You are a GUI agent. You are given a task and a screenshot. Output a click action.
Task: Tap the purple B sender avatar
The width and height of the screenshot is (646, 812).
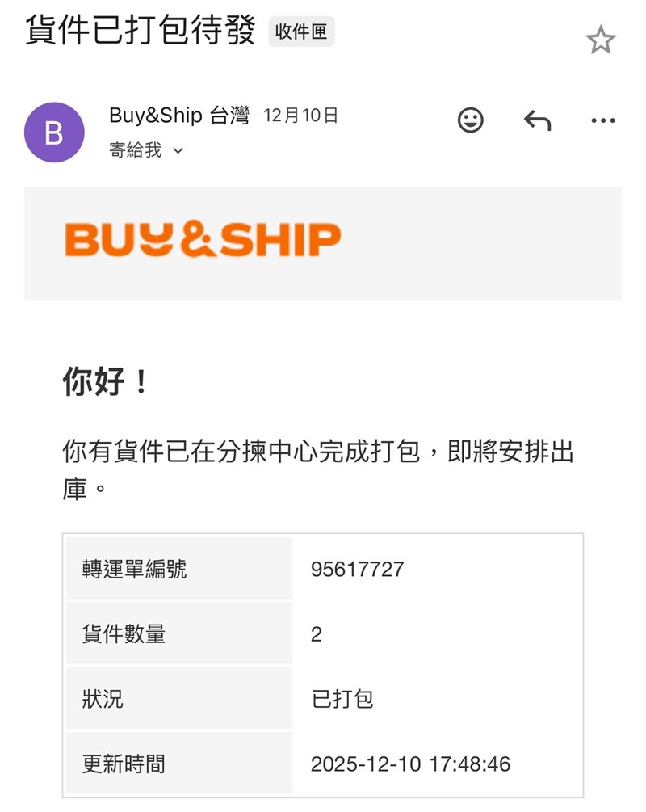pyautogui.click(x=54, y=133)
